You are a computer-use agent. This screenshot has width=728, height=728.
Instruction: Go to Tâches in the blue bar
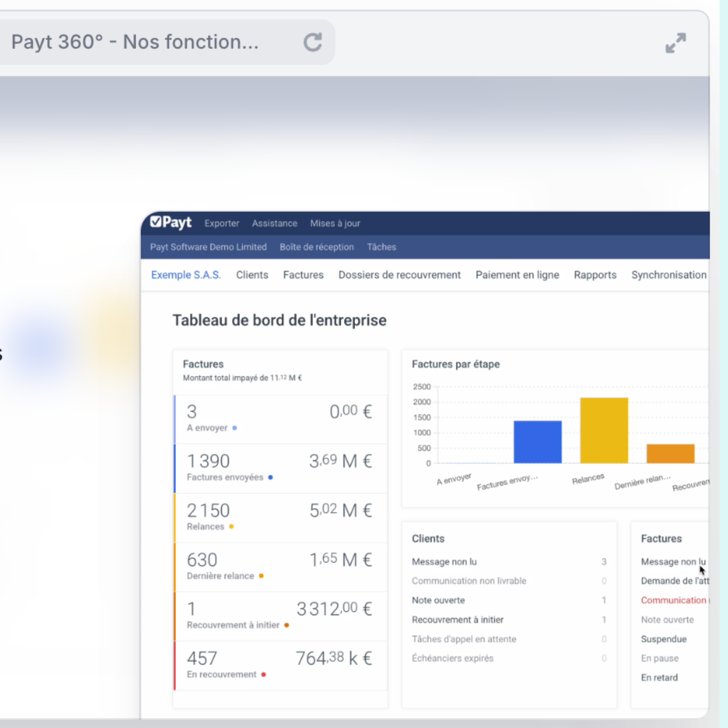coord(381,247)
